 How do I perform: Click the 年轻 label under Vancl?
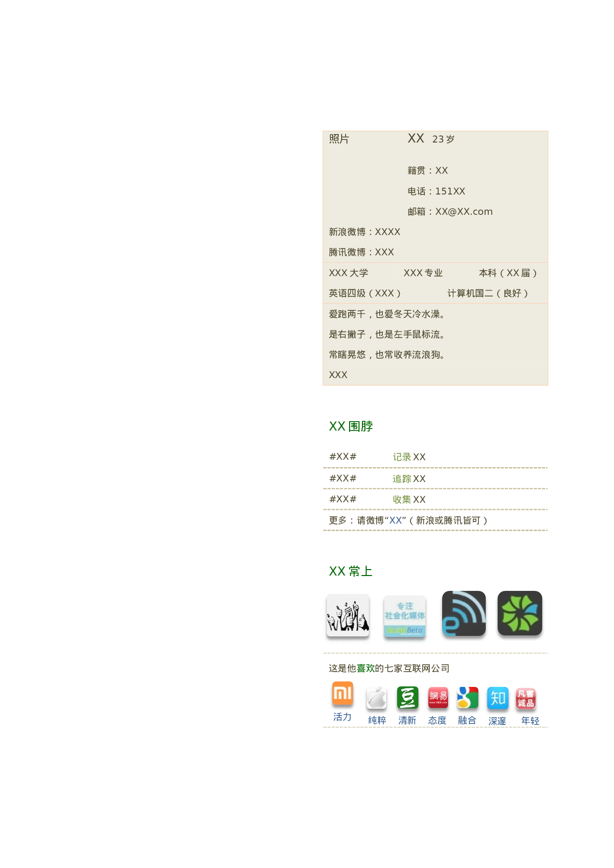(530, 721)
